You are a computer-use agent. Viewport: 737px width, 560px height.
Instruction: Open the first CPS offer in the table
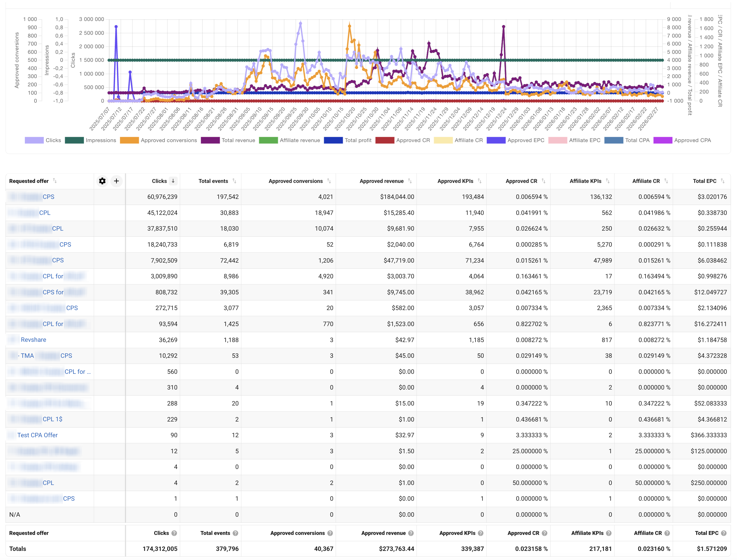[49, 197]
